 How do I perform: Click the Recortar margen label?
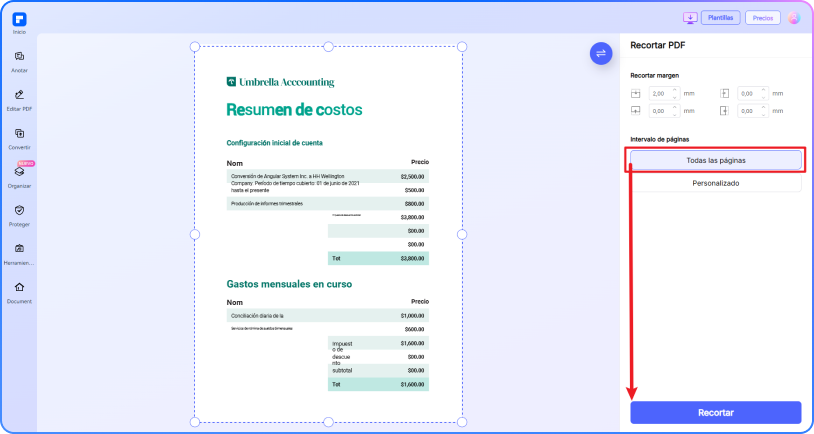654,75
